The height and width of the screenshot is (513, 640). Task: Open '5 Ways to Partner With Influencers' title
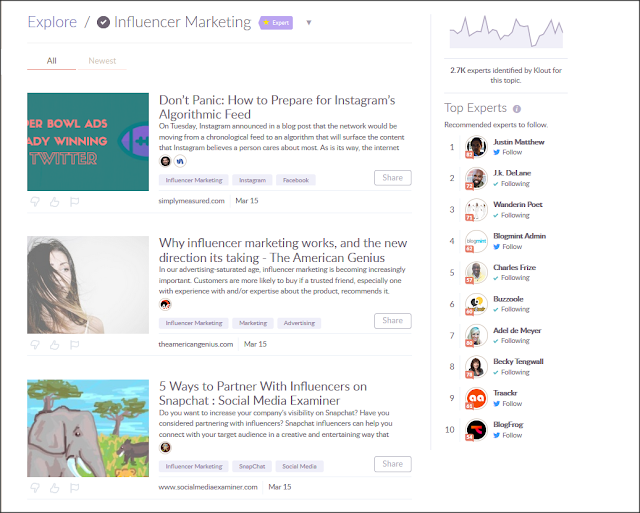point(263,393)
